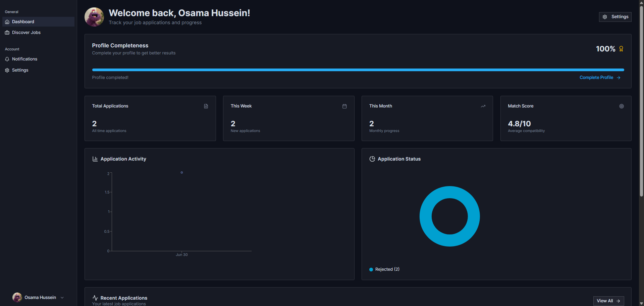This screenshot has height=306, width=644.
Task: Open Discover Jobs in the sidebar
Action: pos(38,33)
